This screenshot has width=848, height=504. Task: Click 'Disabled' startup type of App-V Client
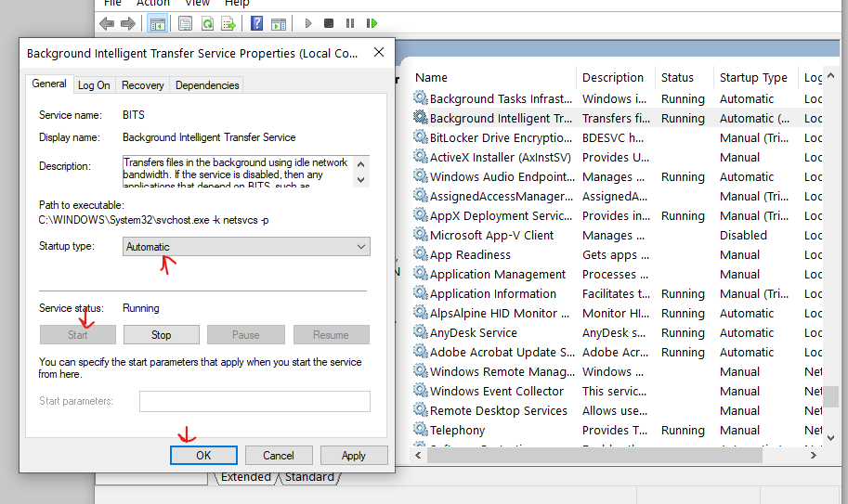(743, 235)
